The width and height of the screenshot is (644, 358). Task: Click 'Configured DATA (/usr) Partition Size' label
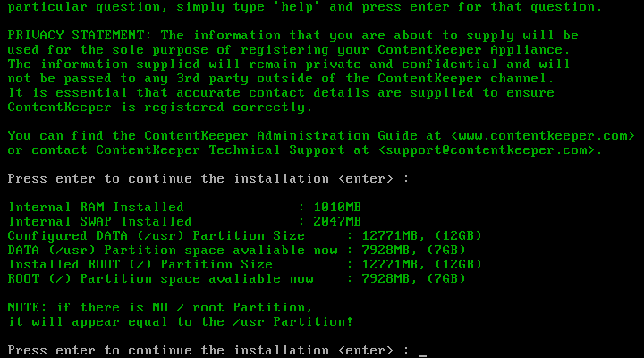(156, 236)
